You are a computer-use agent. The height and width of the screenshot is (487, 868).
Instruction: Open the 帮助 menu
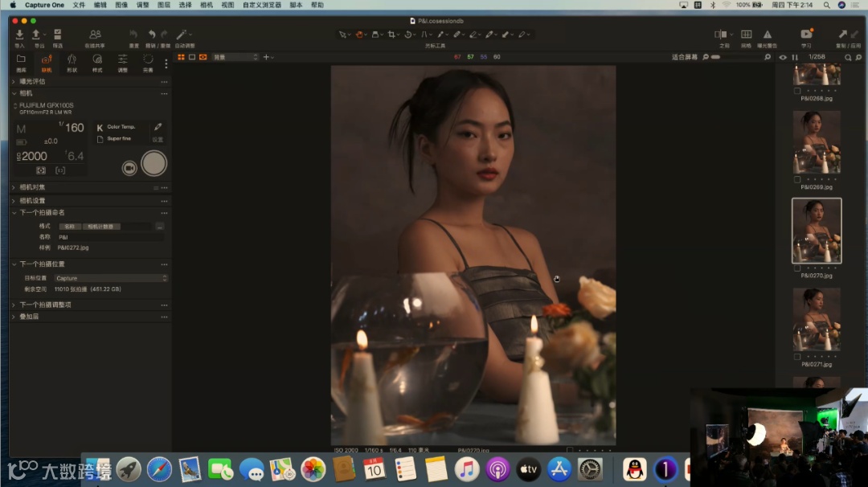317,5
